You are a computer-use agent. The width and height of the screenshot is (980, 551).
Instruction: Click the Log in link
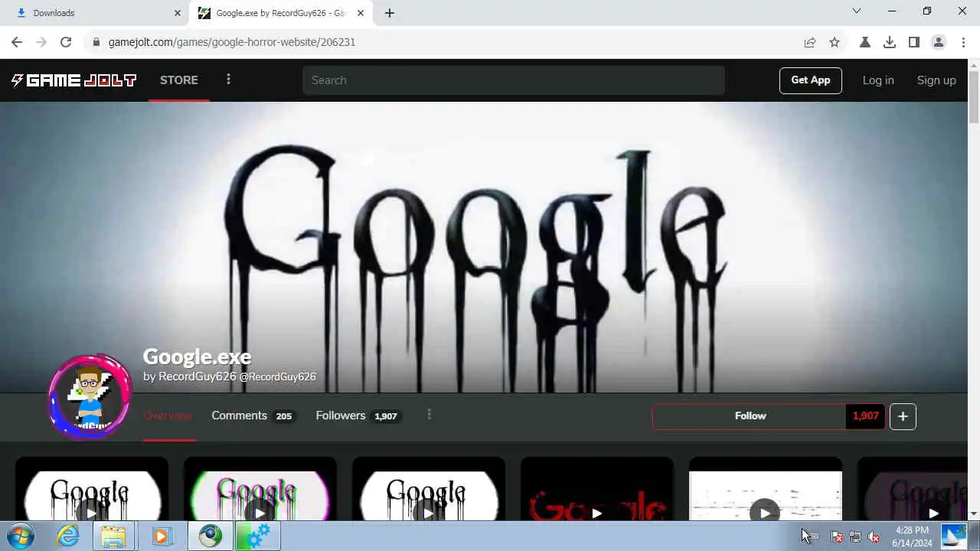pyautogui.click(x=878, y=80)
